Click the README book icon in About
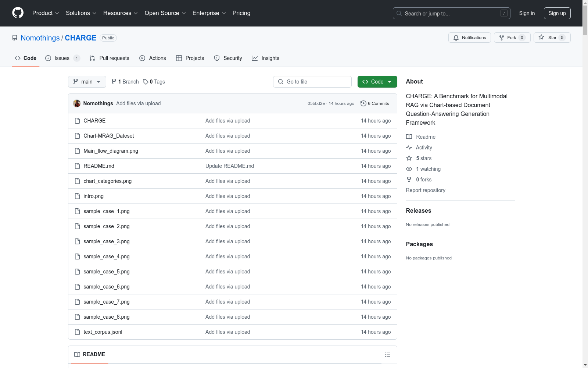The width and height of the screenshot is (588, 368). coord(409,137)
